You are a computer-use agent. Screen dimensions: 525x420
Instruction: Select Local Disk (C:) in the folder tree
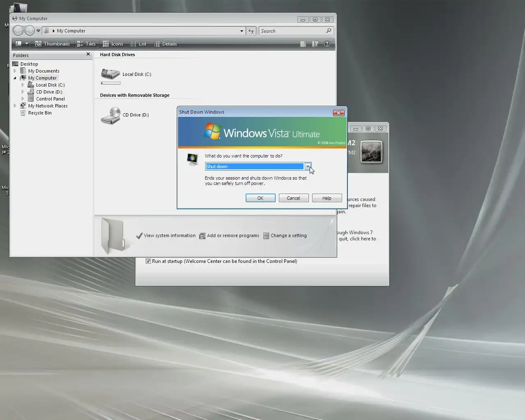click(50, 85)
